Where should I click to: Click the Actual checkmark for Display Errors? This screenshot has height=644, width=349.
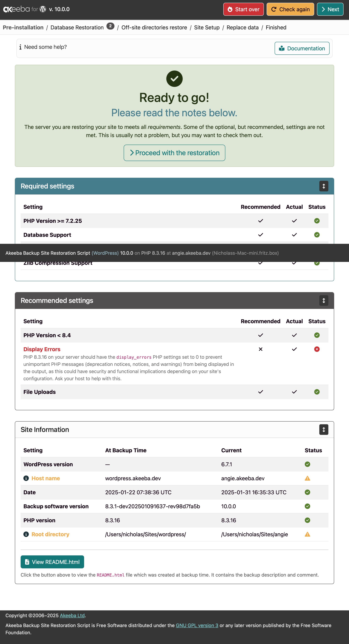294,349
